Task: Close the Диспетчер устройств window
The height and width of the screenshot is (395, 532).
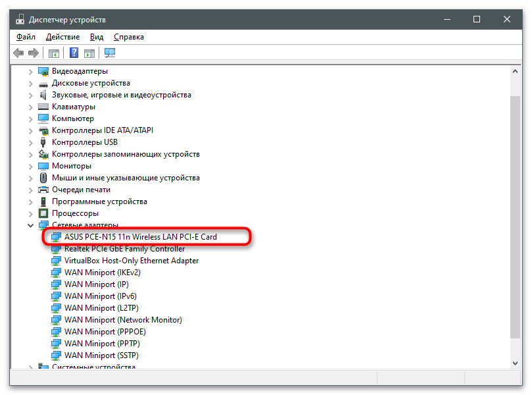Action: [x=506, y=19]
